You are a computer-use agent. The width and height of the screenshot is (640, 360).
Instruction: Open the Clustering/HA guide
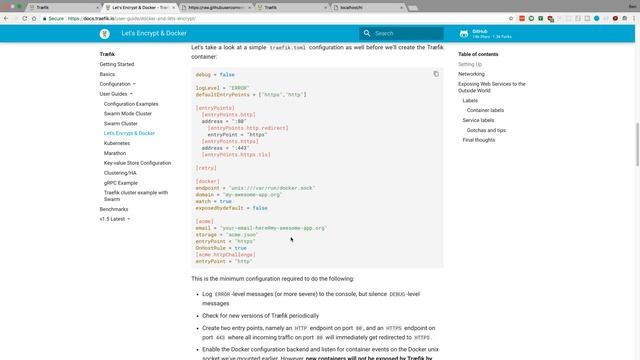(120, 173)
